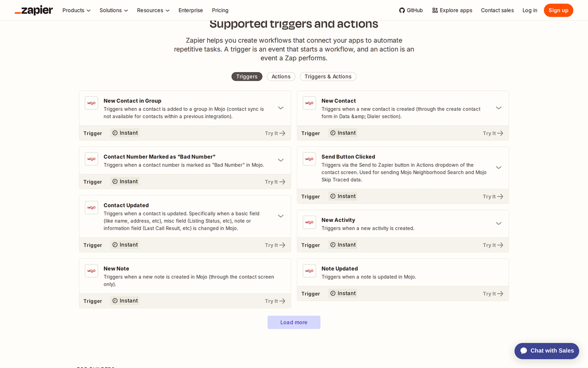Expand the New Contact in Group trigger
Screen dimensions: 588x368
click(281, 108)
